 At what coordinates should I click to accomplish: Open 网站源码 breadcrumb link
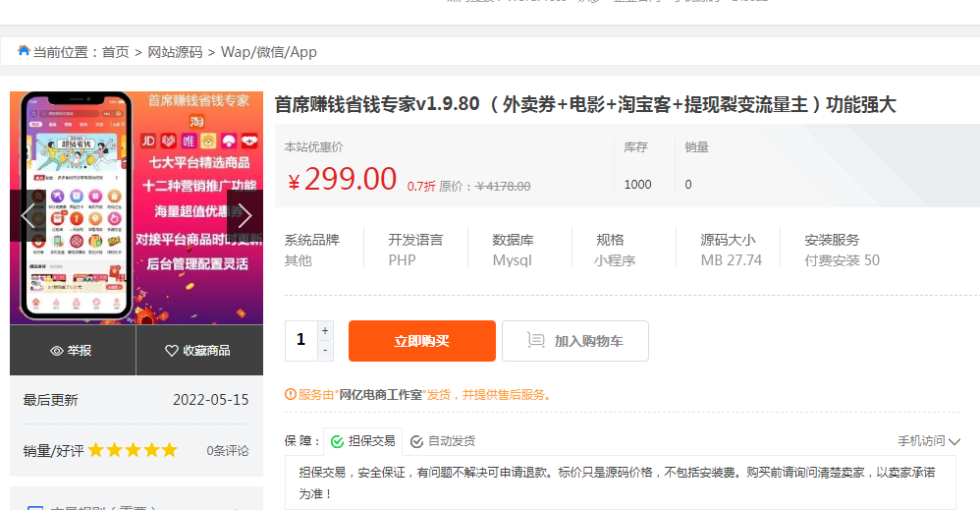(x=175, y=52)
